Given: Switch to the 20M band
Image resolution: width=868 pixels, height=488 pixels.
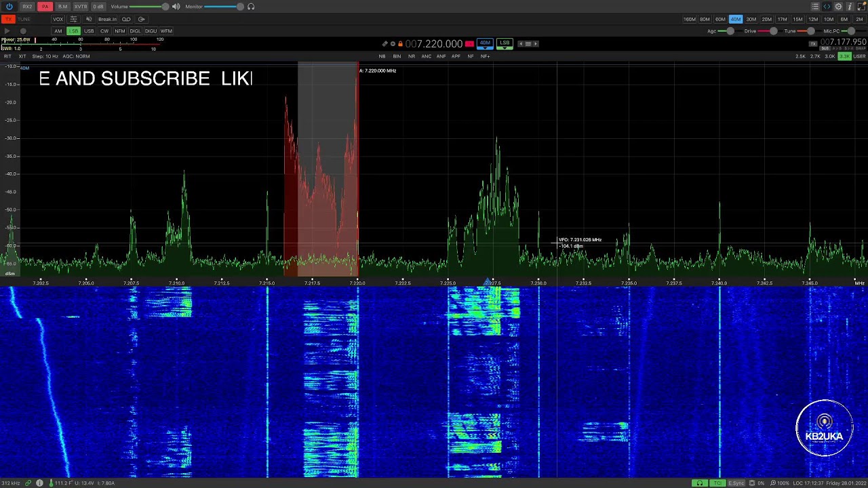Looking at the screenshot, I should click(x=767, y=19).
